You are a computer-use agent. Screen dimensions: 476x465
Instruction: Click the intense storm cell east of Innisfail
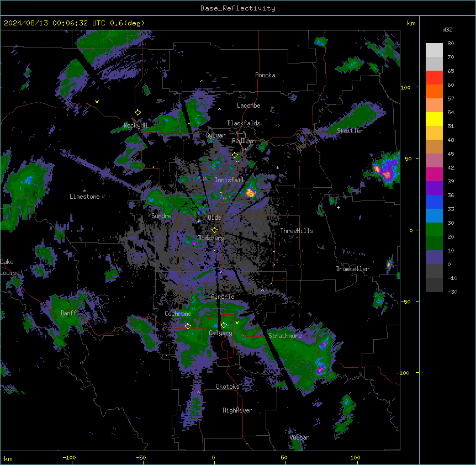point(251,192)
